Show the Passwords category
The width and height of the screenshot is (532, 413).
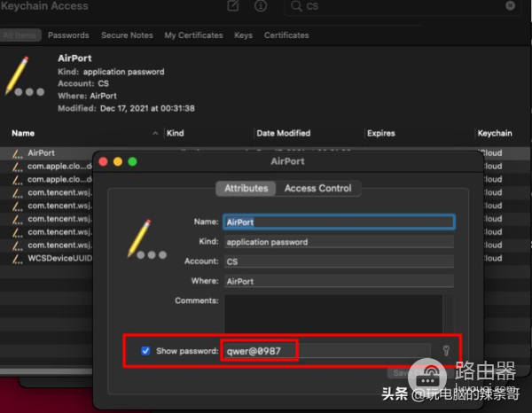coord(68,35)
